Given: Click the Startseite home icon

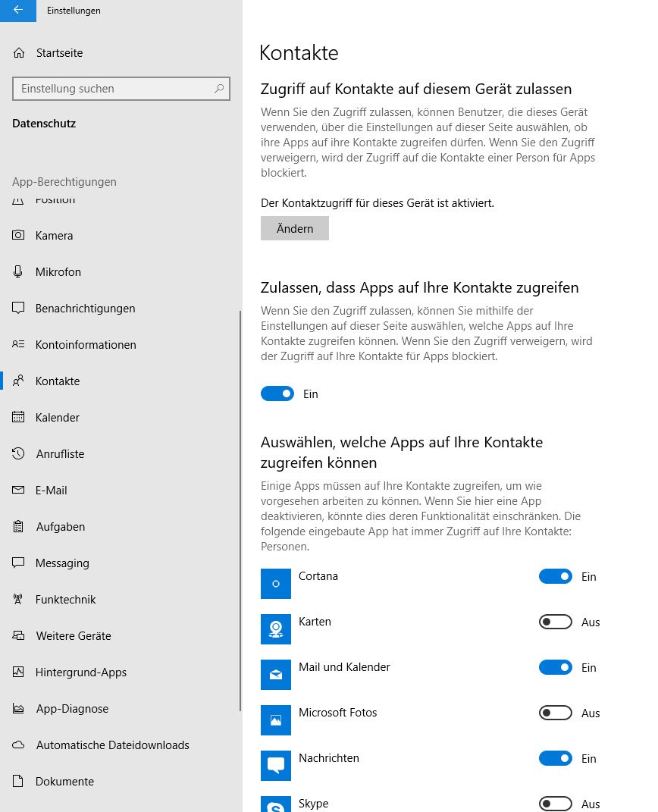Looking at the screenshot, I should point(19,53).
